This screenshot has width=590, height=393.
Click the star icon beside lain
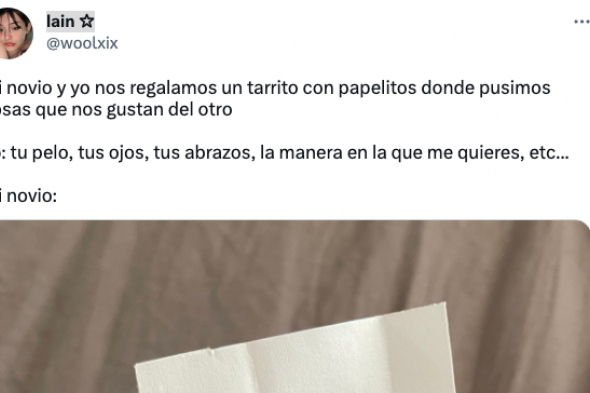click(87, 21)
